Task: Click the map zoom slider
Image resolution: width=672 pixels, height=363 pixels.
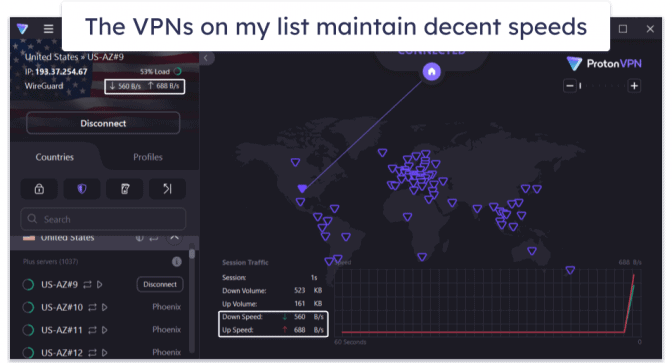Action: point(602,86)
